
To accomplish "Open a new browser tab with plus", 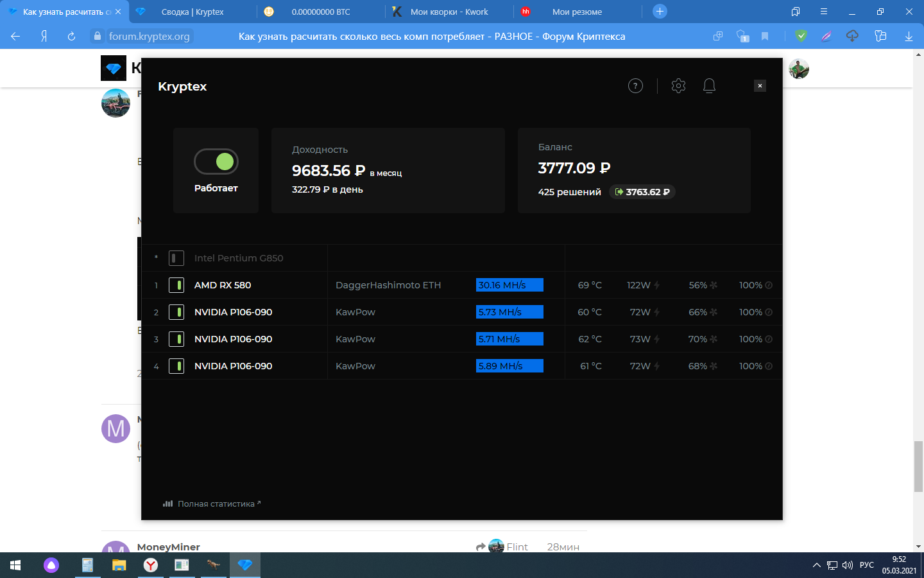I will 660,12.
